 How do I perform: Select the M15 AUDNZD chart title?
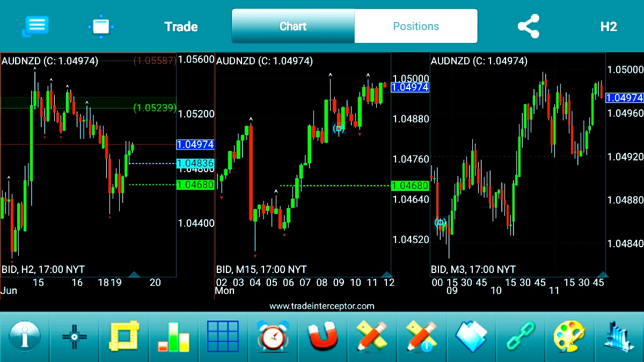pyautogui.click(x=265, y=61)
